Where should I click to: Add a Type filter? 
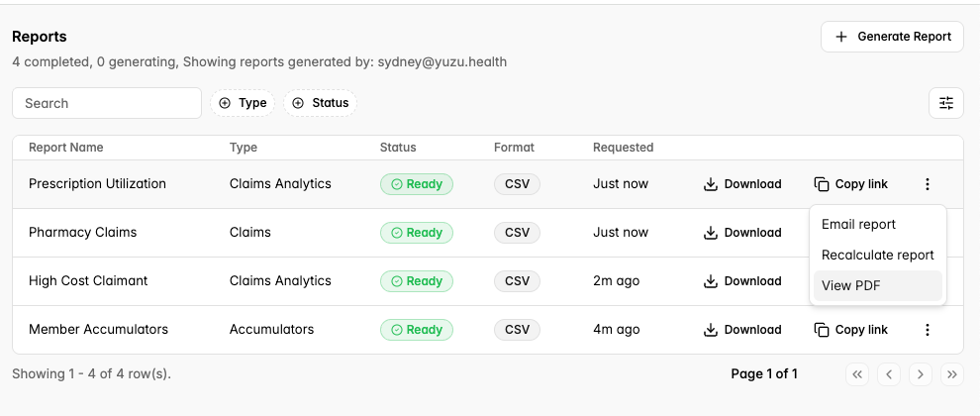243,103
